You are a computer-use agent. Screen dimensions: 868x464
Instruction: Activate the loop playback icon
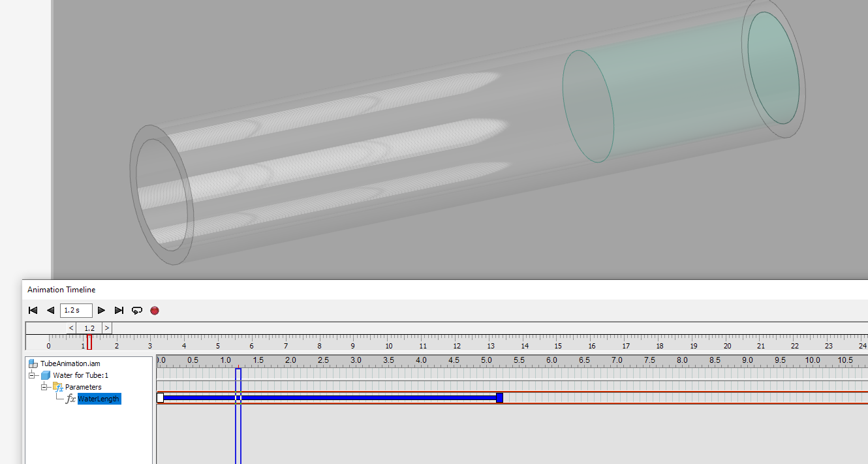point(136,310)
